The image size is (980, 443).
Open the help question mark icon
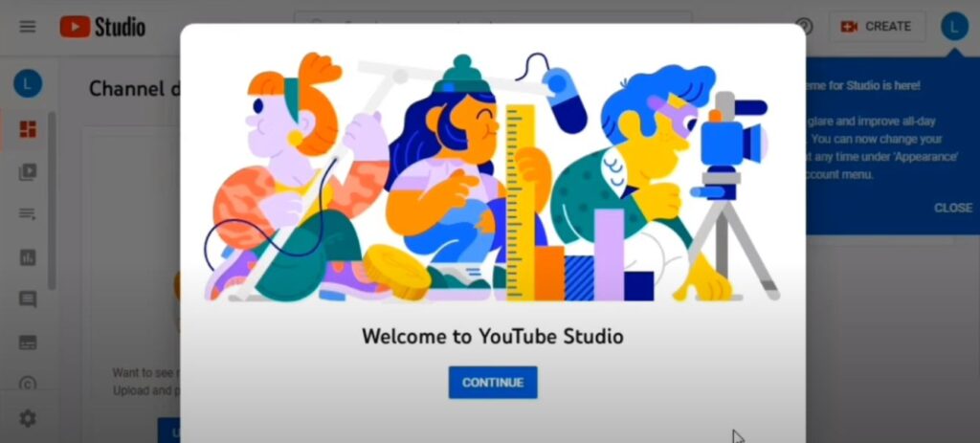[x=805, y=27]
